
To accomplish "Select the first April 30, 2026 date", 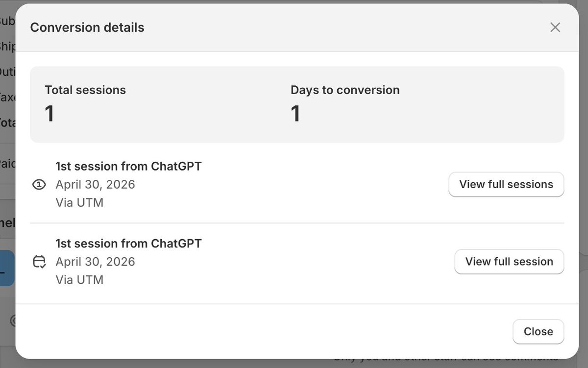I will tap(95, 185).
